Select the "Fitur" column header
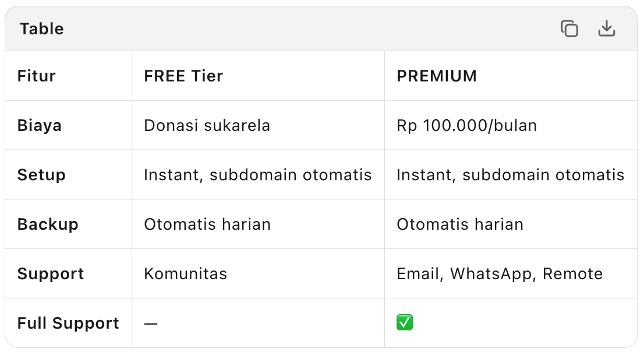The image size is (644, 356). pos(37,76)
